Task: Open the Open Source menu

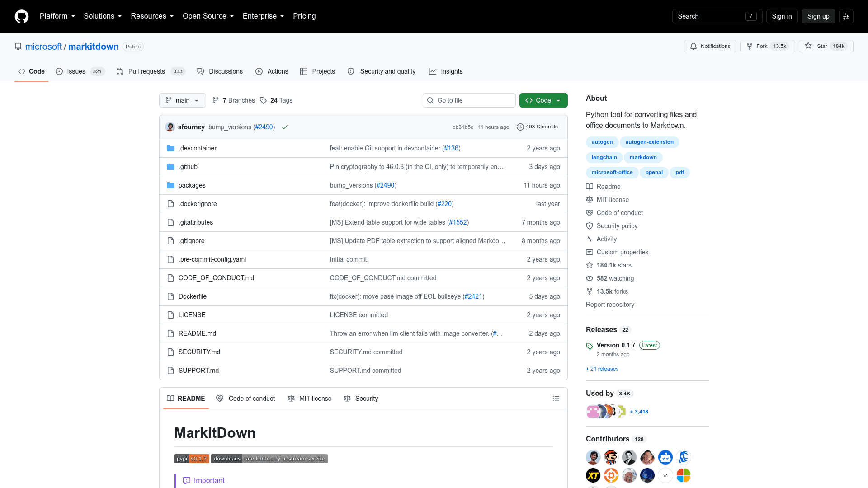Action: tap(208, 16)
